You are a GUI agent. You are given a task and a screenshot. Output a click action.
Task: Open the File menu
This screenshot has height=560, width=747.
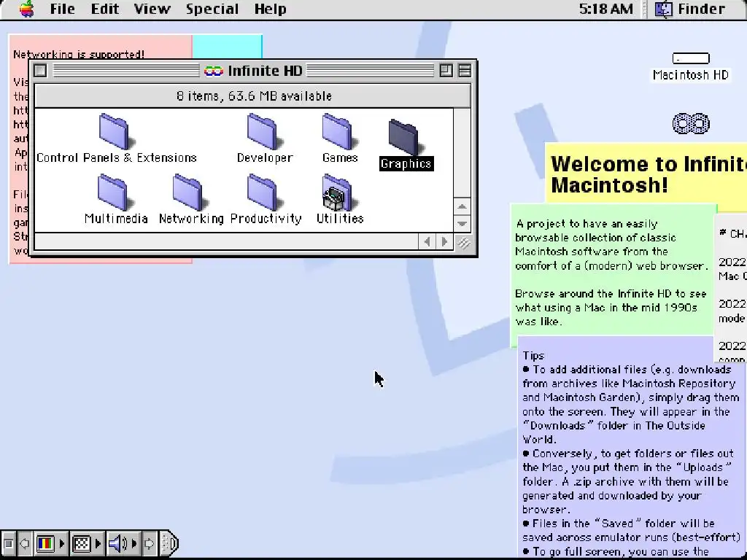click(x=63, y=9)
